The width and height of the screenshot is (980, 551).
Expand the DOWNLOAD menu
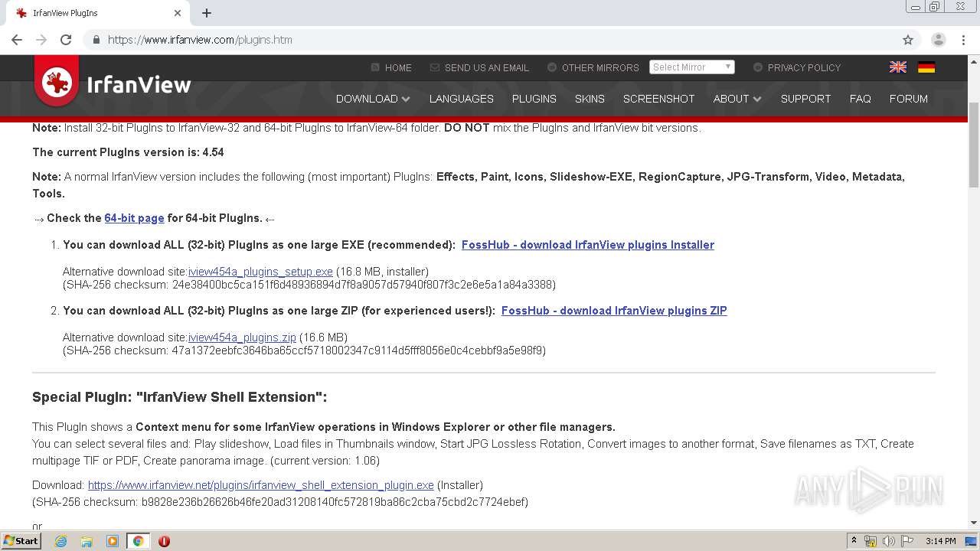point(373,99)
